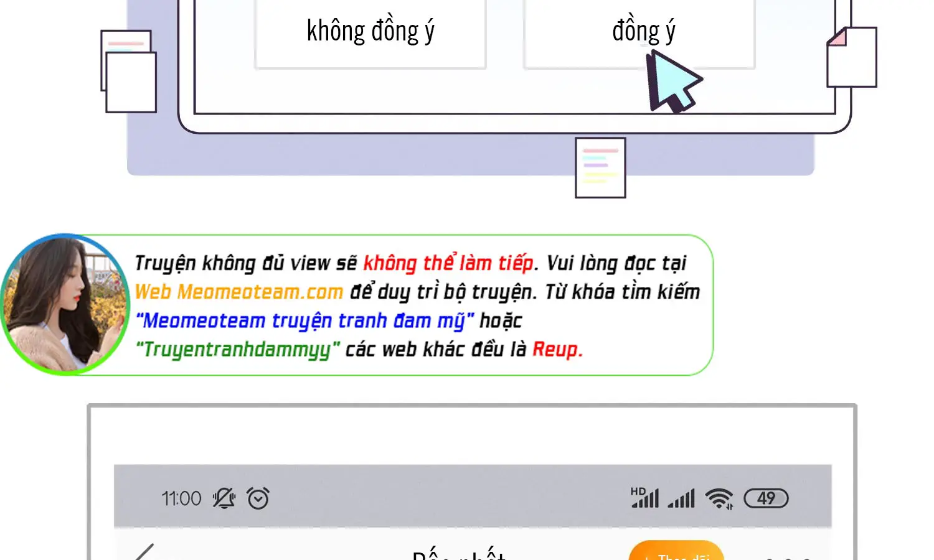Image resolution: width=934 pixels, height=560 pixels.
Task: Click the 11:00 clock time display
Action: pyautogui.click(x=181, y=498)
